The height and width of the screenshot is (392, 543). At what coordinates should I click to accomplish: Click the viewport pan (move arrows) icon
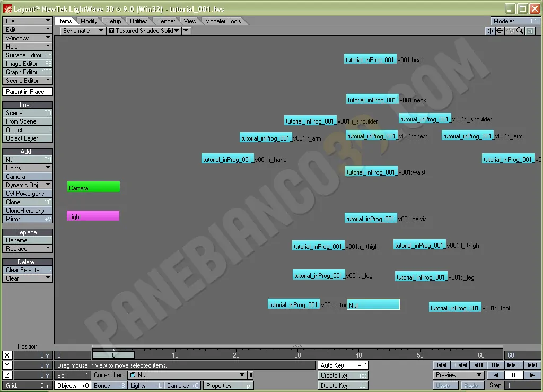500,31
